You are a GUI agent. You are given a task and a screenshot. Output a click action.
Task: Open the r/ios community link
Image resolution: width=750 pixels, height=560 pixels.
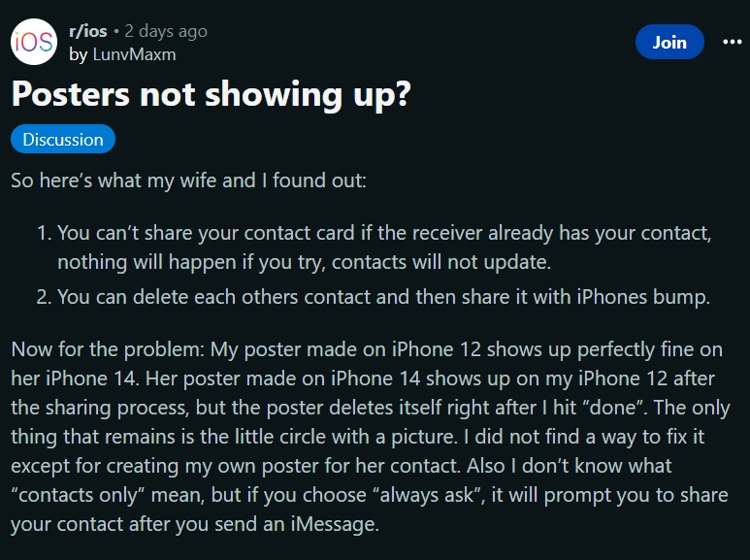(x=88, y=31)
